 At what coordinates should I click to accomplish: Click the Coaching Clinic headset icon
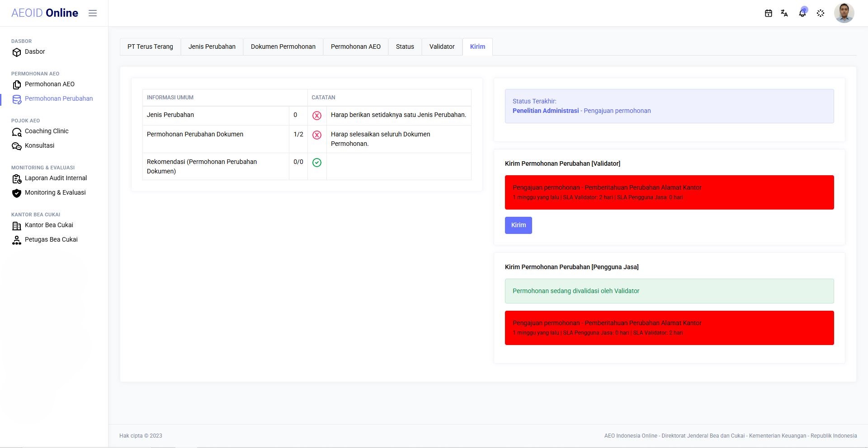[x=17, y=132]
